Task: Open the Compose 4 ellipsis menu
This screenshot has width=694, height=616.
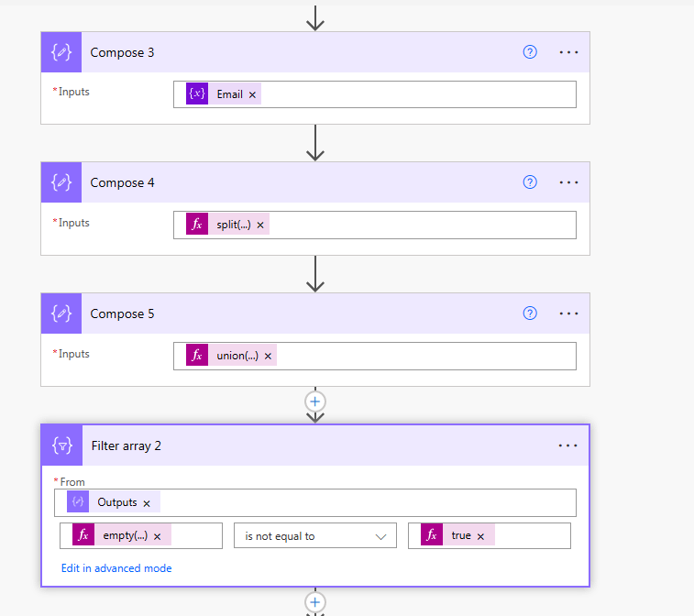Action: [568, 182]
